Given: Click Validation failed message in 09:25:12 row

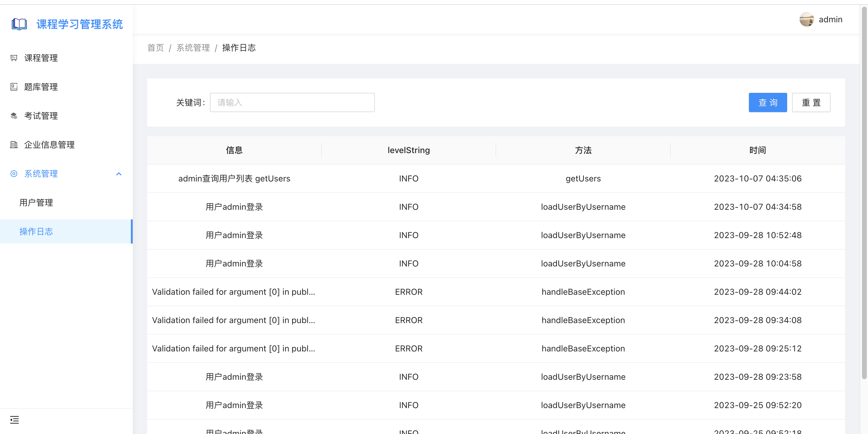Looking at the screenshot, I should (233, 348).
